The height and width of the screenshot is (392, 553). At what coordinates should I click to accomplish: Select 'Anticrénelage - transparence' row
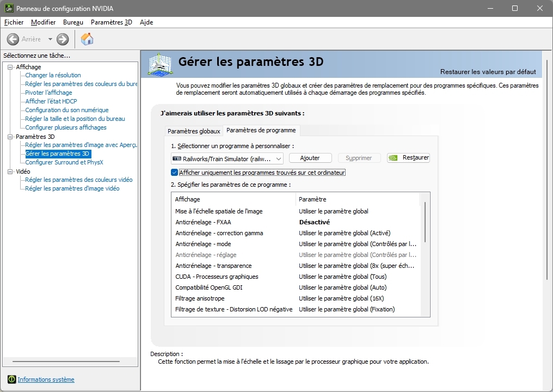(296, 266)
